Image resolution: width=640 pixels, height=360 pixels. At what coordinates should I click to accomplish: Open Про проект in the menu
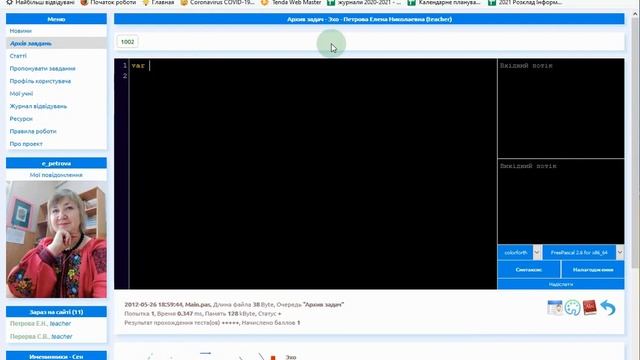pyautogui.click(x=26, y=144)
